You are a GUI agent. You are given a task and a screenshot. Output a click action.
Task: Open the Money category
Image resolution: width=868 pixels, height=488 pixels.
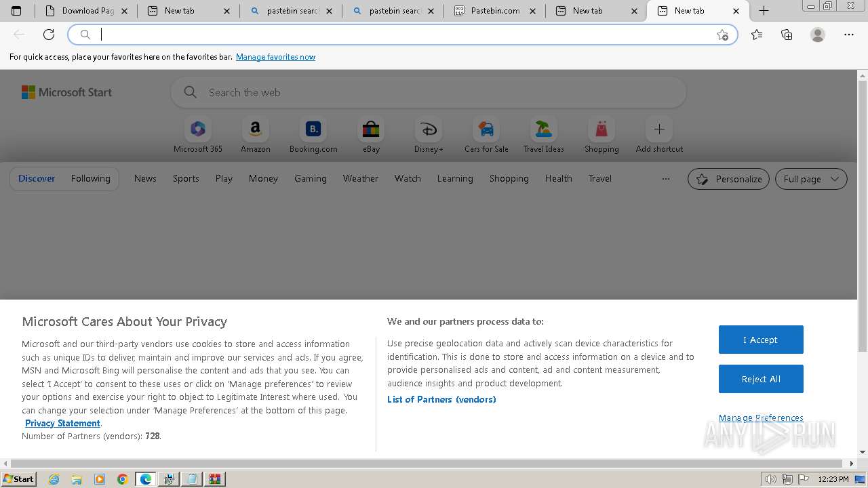[x=263, y=179]
